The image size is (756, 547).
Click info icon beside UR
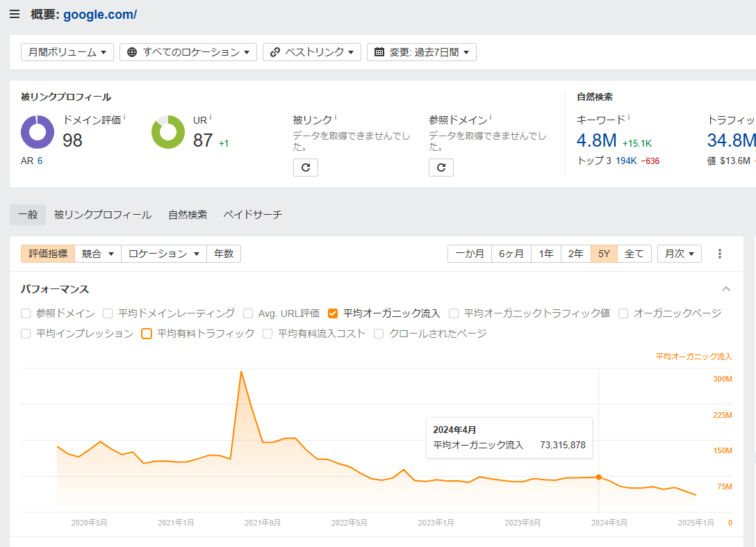pyautogui.click(x=211, y=117)
